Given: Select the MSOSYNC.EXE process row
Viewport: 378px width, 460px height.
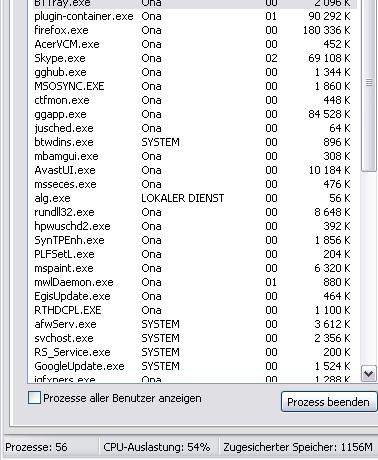Looking at the screenshot, I should click(x=192, y=86).
